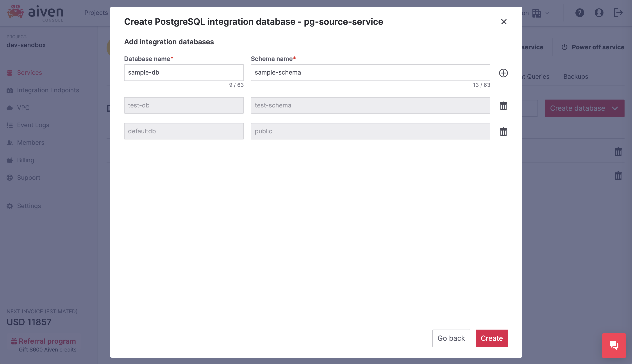The height and width of the screenshot is (364, 632).
Task: Click the lower background trash icon
Action: click(x=618, y=175)
